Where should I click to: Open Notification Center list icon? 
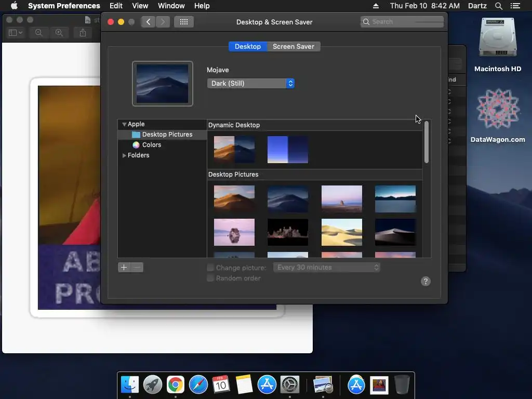tap(515, 6)
